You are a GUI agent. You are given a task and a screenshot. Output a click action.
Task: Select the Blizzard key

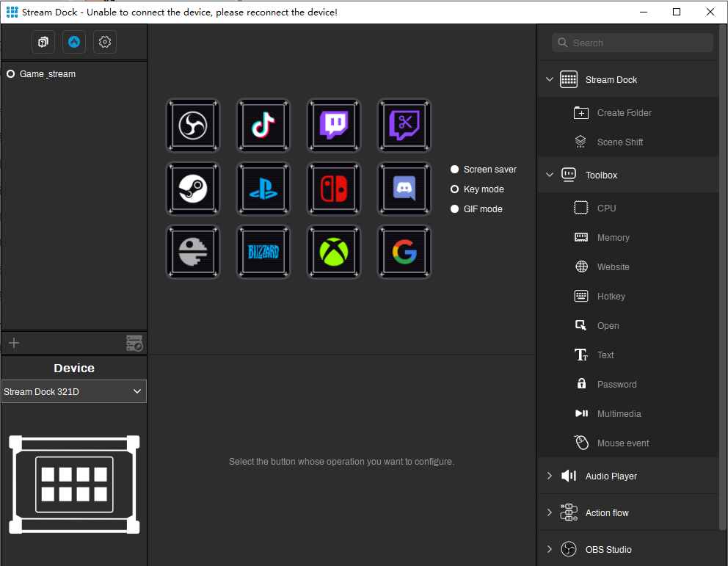(263, 252)
